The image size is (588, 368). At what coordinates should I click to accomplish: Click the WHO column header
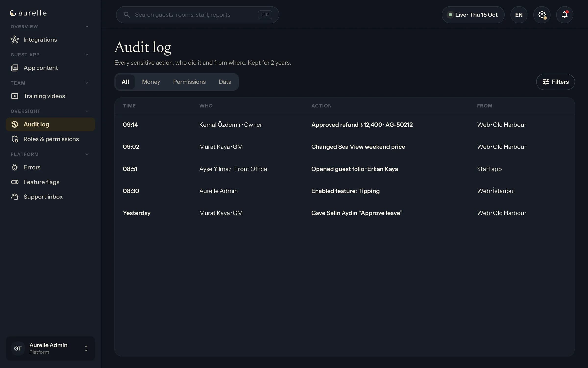[x=206, y=106]
